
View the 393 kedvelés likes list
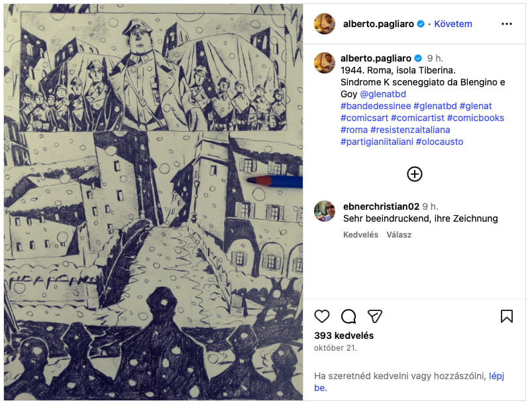[344, 336]
